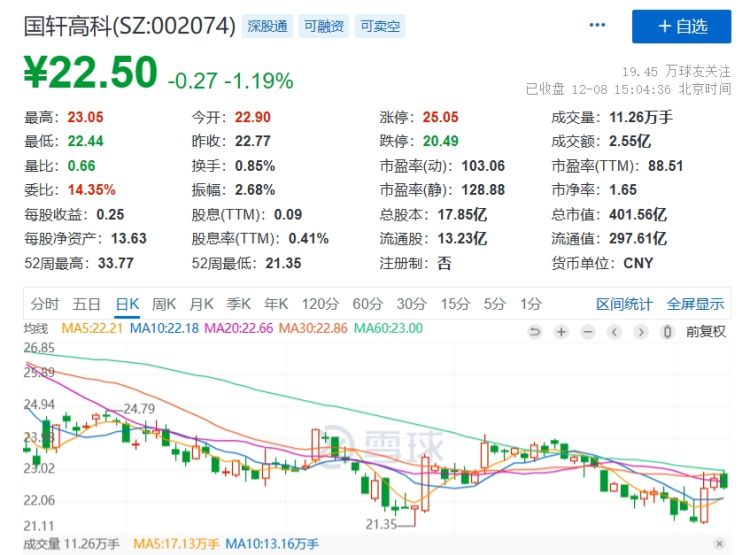This screenshot has height=555, width=750.
Task: Switch to 分时 chart tab
Action: click(45, 304)
